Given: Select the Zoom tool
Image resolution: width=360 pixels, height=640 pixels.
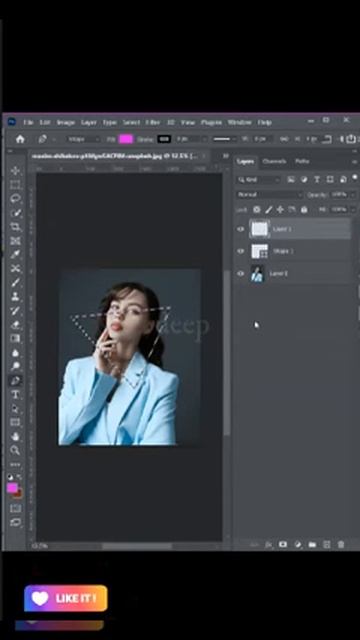Looking at the screenshot, I should point(16,450).
